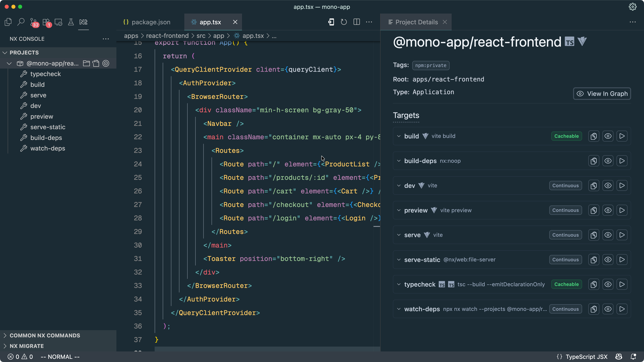The image size is (644, 362).
Task: Open the settings gear in the title bar
Action: 632,7
